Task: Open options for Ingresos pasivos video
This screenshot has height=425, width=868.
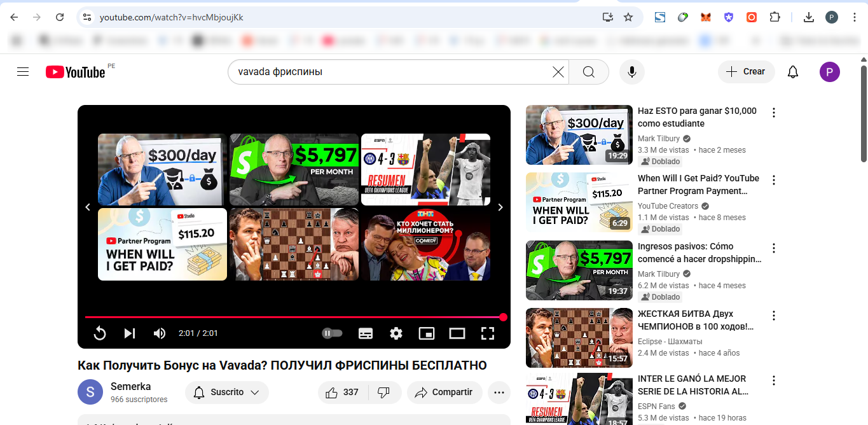Action: tap(774, 248)
